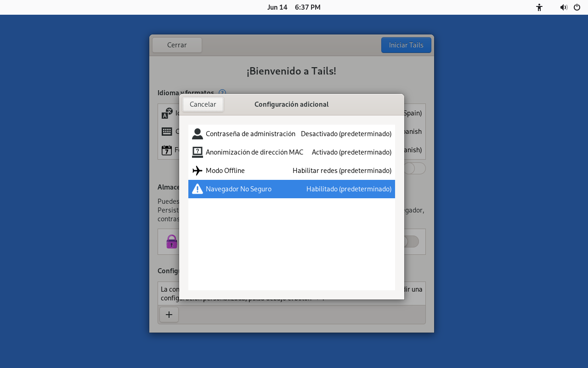This screenshot has width=588, height=368.
Task: Click the Activado (predeterminado) value
Action: pyautogui.click(x=351, y=152)
